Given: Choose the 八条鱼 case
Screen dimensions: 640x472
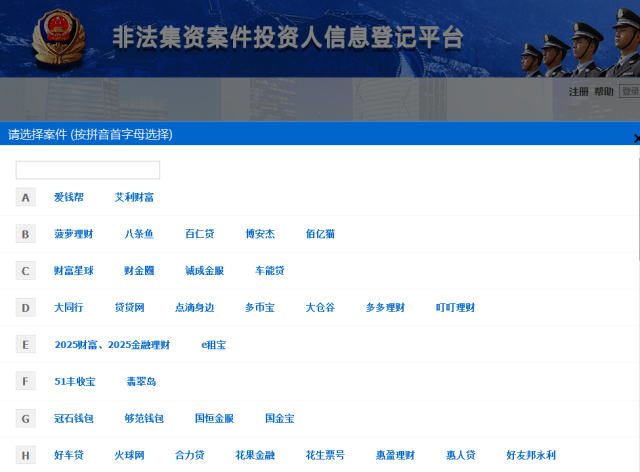Looking at the screenshot, I should [139, 234].
